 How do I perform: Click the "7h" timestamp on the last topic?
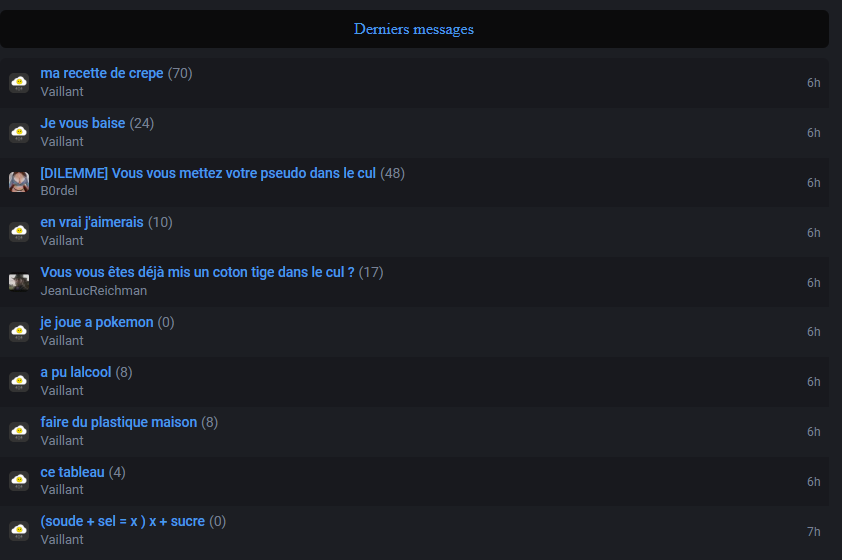coord(814,531)
